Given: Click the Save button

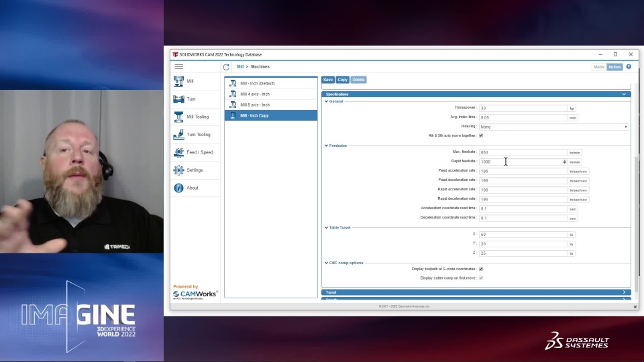Looking at the screenshot, I should [x=328, y=80].
